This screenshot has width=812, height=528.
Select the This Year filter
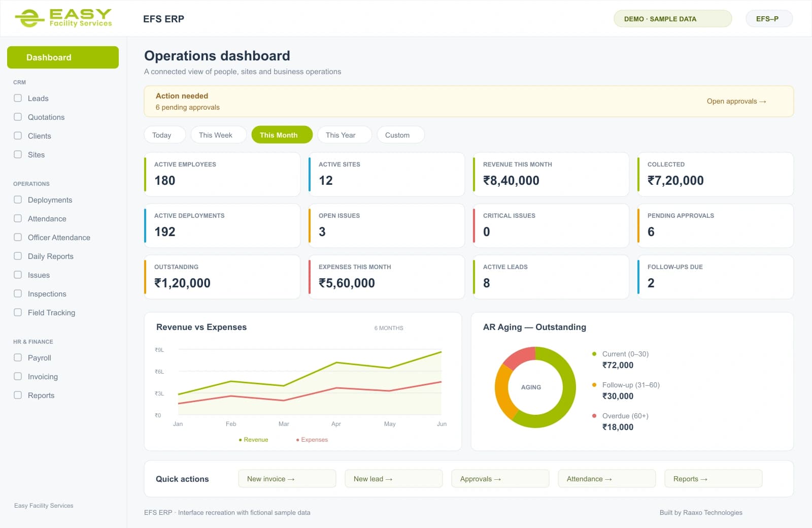(345, 135)
